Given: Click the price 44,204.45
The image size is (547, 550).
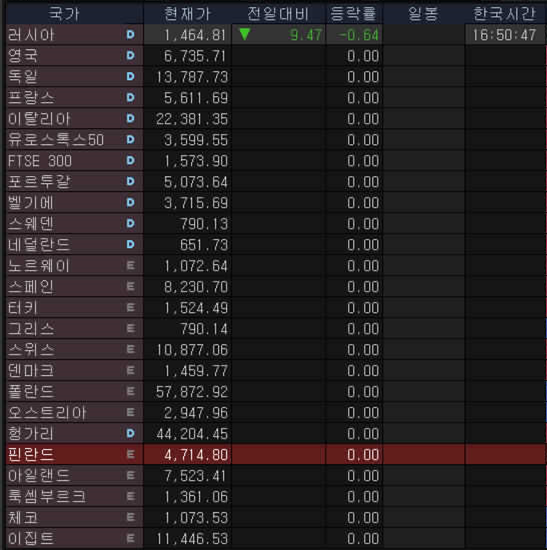Looking at the screenshot, I should click(192, 434).
